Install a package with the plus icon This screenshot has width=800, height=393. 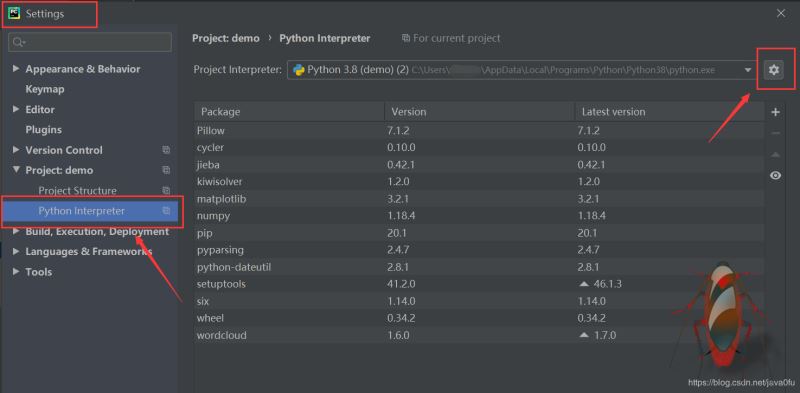coord(776,112)
